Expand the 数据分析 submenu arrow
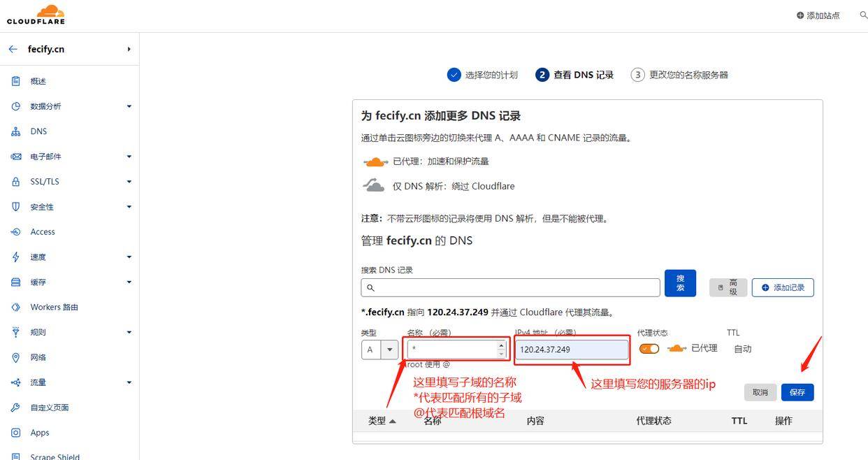The image size is (868, 460). (129, 106)
